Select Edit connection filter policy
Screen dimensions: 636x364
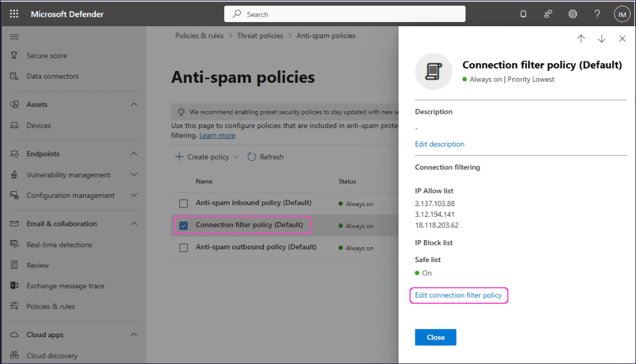point(458,295)
